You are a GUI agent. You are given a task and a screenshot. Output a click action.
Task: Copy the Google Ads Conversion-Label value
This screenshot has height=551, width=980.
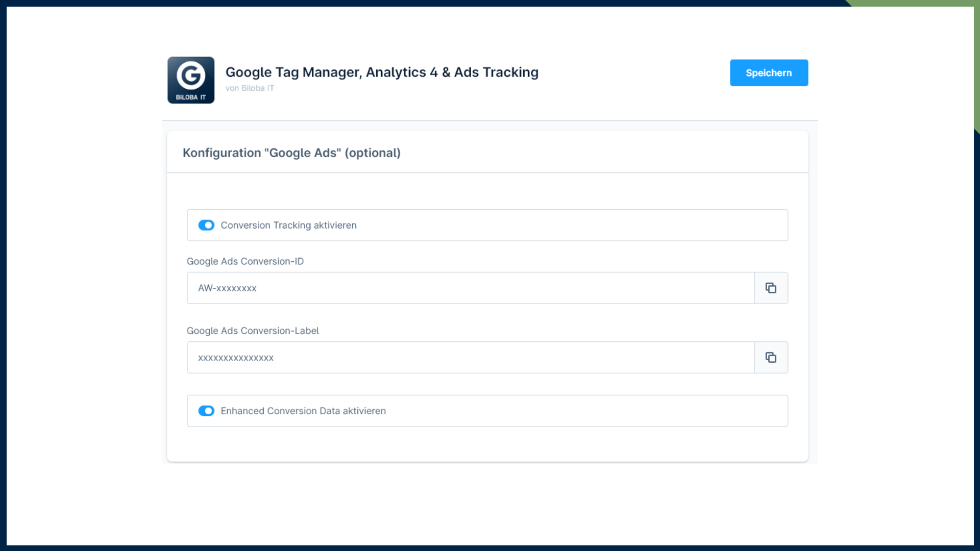771,357
